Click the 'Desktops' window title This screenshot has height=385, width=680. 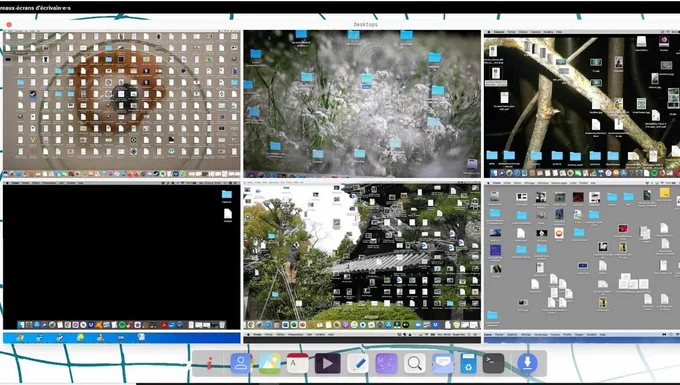[366, 24]
